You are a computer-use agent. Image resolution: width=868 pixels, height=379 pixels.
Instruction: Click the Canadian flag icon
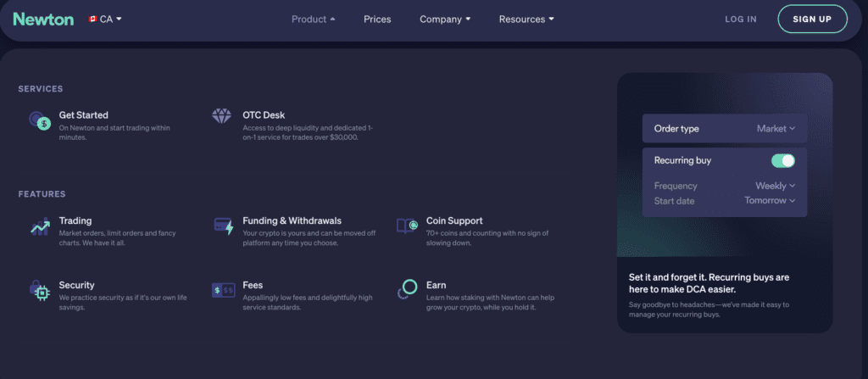click(x=92, y=19)
